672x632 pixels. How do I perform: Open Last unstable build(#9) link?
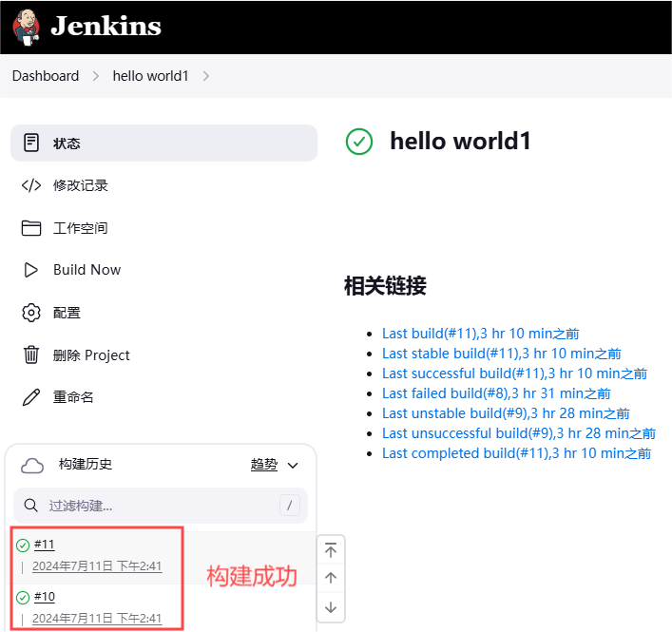click(506, 413)
